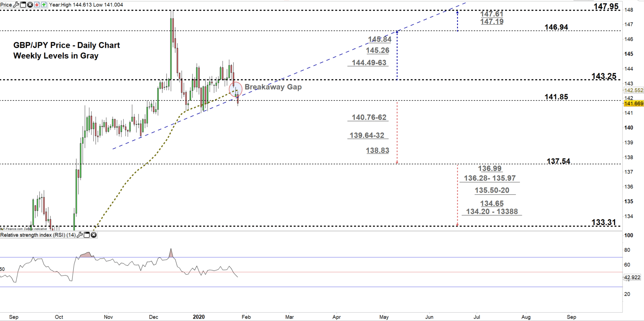Click the Jun label on the time axis
The width and height of the screenshot is (644, 321).
429,317
